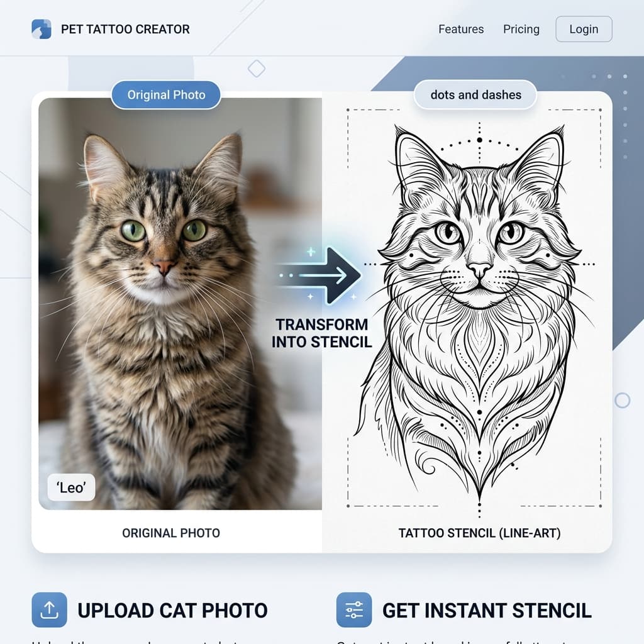Click the TRANSFORM INTO STENCIL text

click(x=321, y=333)
